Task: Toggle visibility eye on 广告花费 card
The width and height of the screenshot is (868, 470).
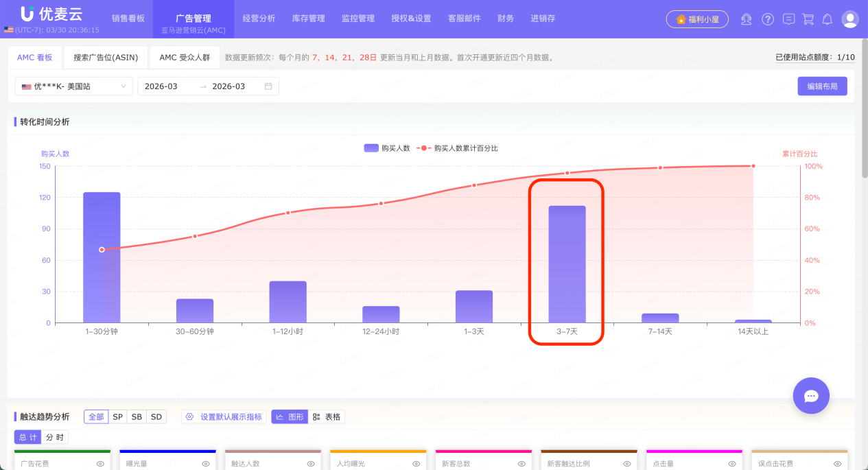Action: (x=100, y=464)
